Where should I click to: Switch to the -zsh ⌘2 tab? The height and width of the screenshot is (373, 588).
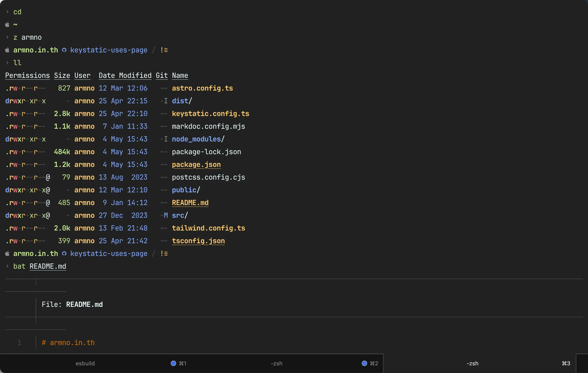coord(276,363)
